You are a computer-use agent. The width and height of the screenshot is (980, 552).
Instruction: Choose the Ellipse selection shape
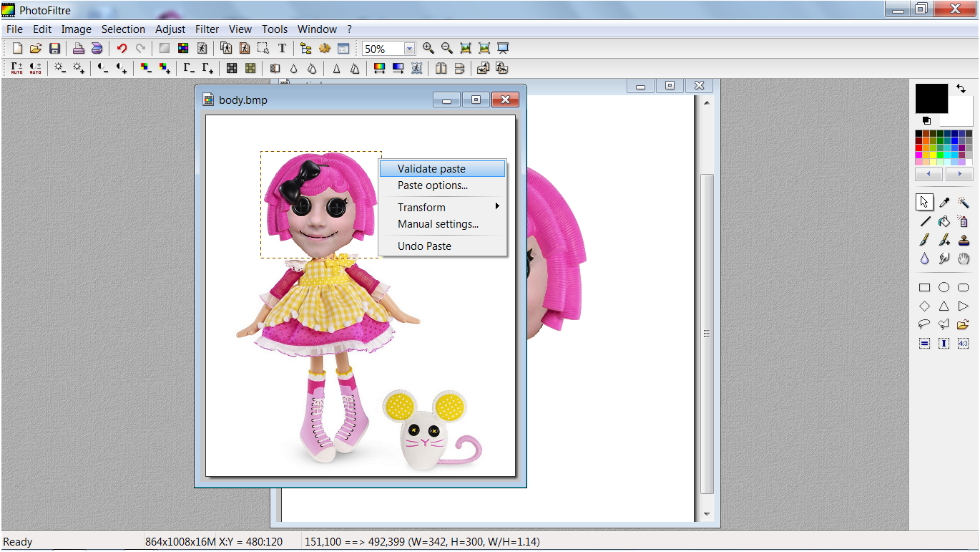click(944, 287)
